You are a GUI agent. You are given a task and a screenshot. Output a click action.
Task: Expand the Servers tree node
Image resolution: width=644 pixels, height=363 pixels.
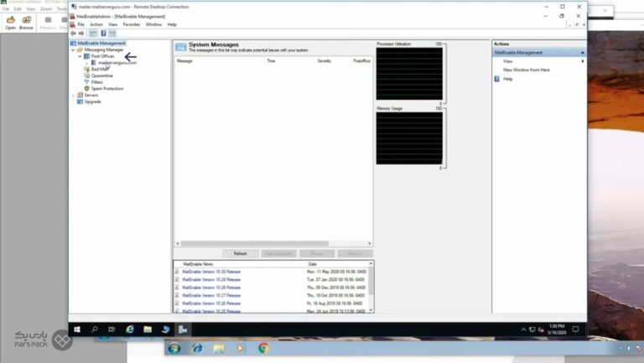(74, 95)
